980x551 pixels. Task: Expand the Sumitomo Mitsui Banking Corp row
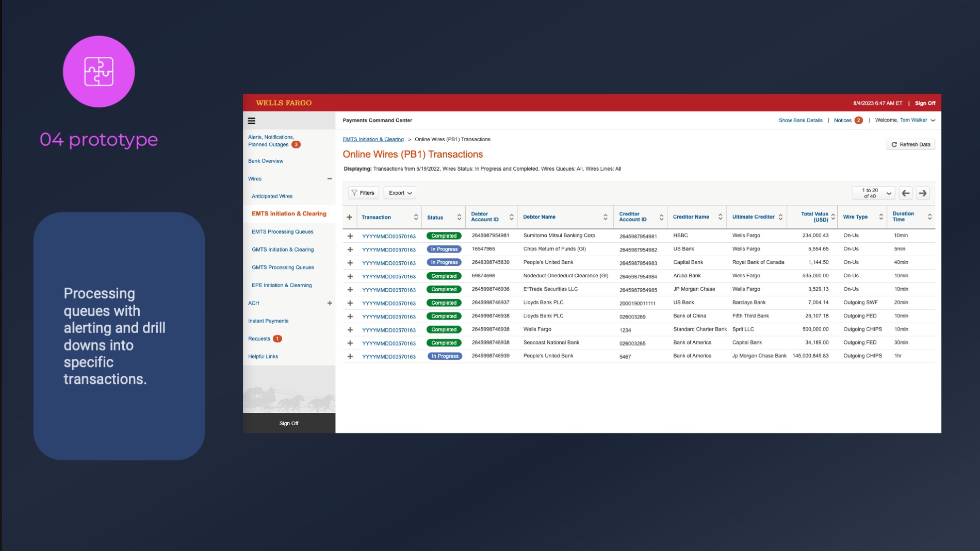pyautogui.click(x=350, y=237)
